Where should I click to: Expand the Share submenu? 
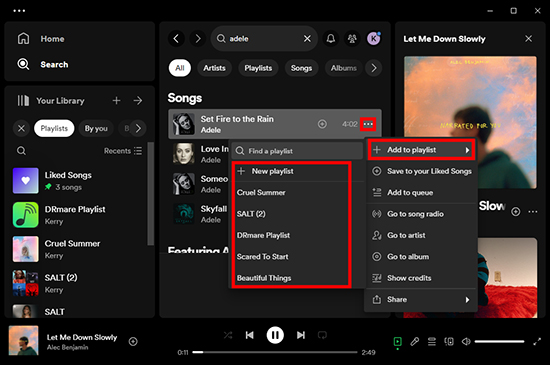pyautogui.click(x=421, y=299)
